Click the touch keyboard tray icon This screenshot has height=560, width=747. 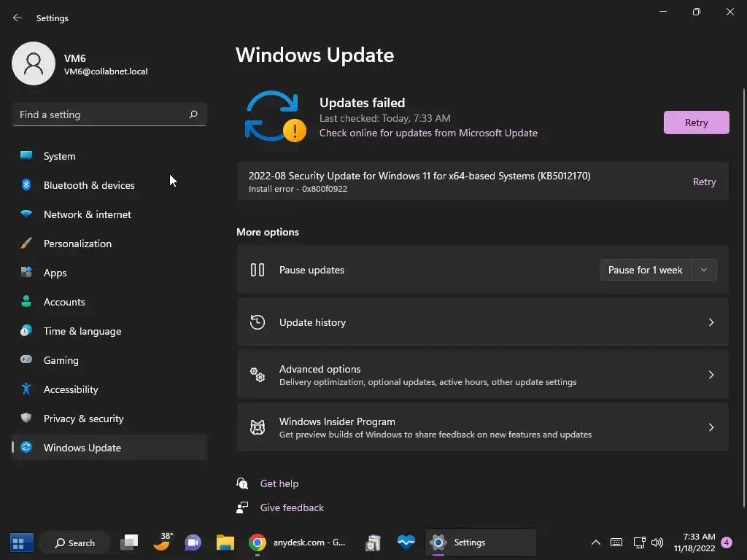616,542
